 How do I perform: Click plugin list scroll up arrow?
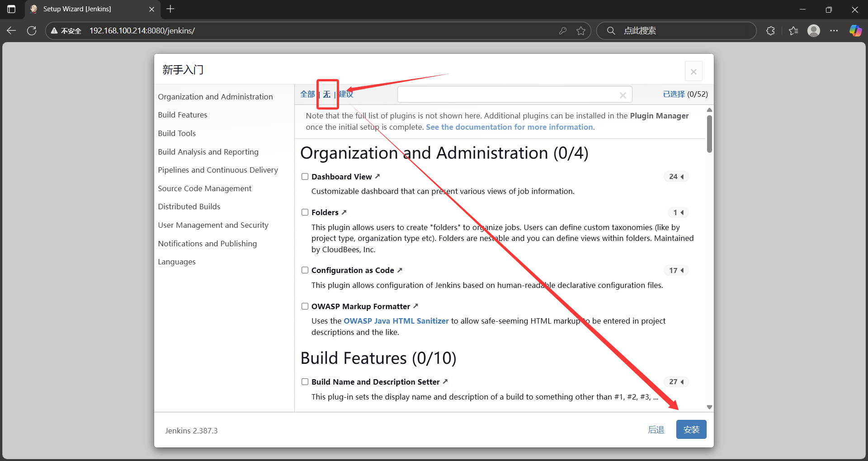click(x=709, y=110)
